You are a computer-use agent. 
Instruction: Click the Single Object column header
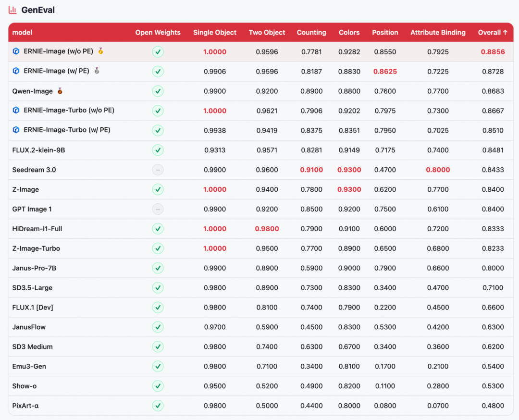tap(215, 33)
